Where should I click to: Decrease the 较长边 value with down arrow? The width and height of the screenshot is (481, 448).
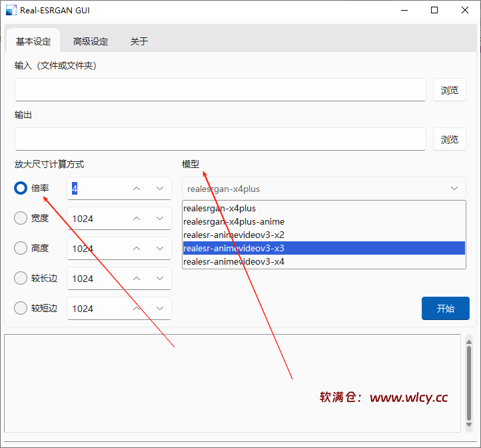pos(160,278)
